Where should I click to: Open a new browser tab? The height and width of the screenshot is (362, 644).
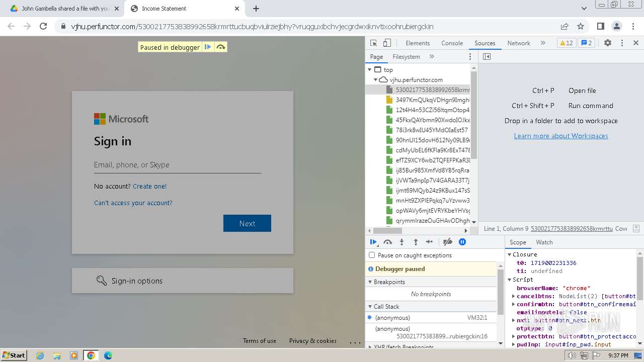tap(256, 9)
